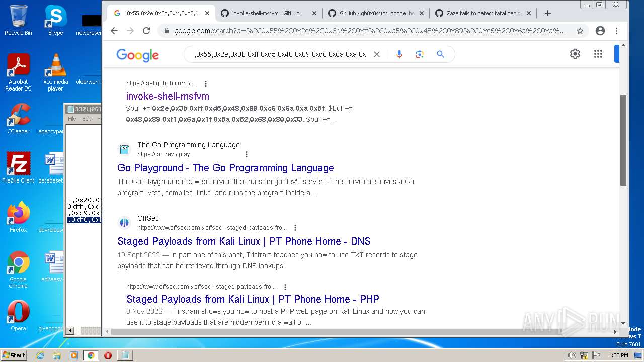The height and width of the screenshot is (362, 644).
Task: Open Staged Payloads PT Phone Home PHP
Action: pyautogui.click(x=253, y=299)
